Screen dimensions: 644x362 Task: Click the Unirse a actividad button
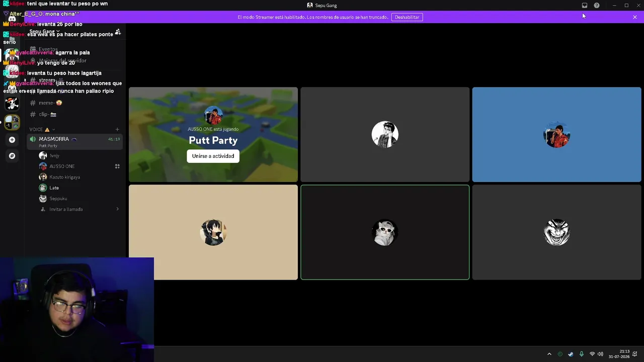click(x=213, y=156)
